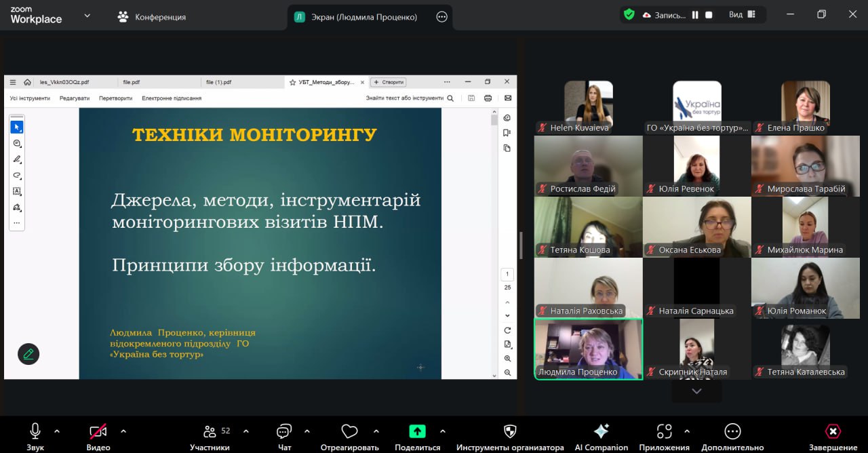This screenshot has height=453, width=868.
Task: Click the Чат icon in the toolbar
Action: (284, 431)
